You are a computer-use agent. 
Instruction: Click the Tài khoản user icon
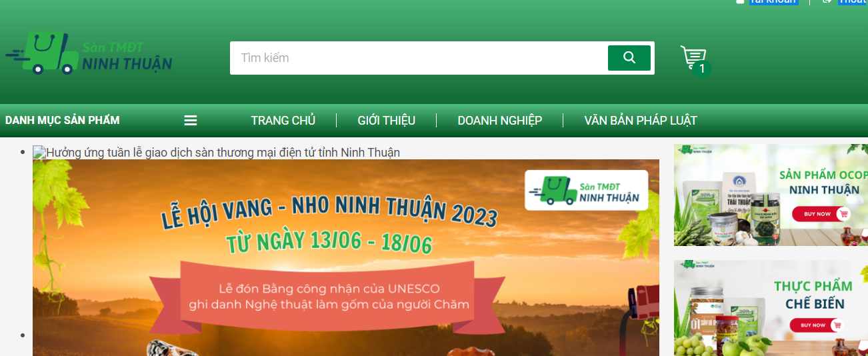[740, 1]
